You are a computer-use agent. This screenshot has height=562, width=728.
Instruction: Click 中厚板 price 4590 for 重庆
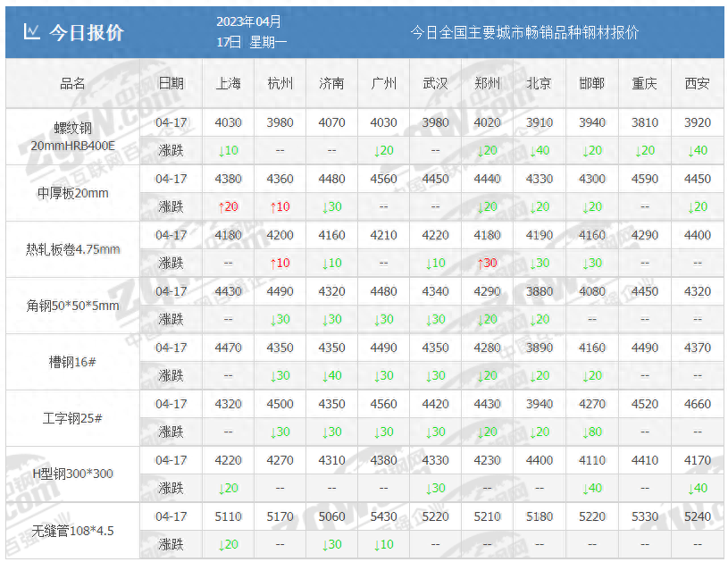tap(644, 179)
